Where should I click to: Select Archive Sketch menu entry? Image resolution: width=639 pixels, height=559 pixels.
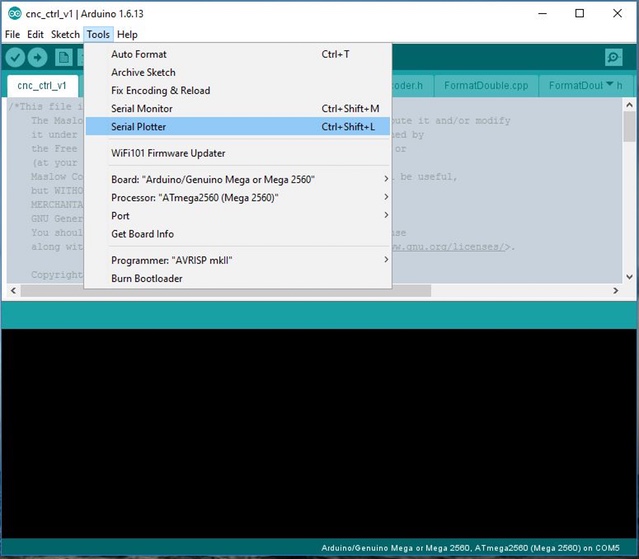click(x=238, y=72)
